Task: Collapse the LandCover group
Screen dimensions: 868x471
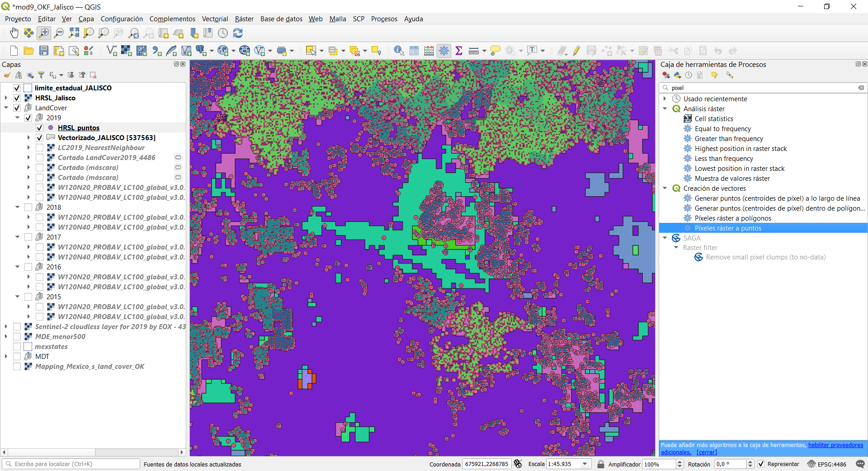Action: (6, 108)
